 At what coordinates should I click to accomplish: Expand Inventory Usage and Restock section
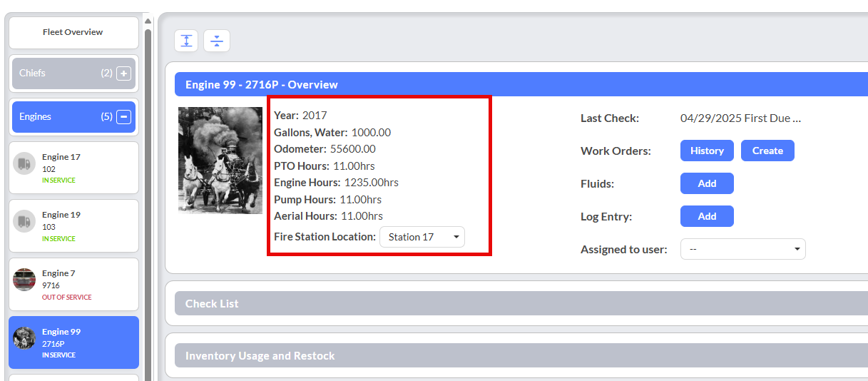521,355
